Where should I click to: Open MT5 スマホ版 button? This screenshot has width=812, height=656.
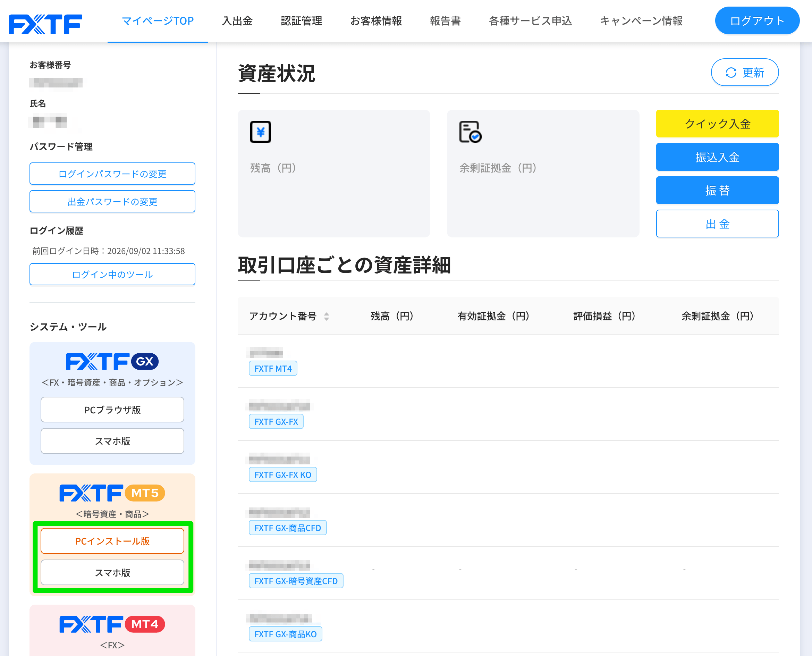(112, 572)
